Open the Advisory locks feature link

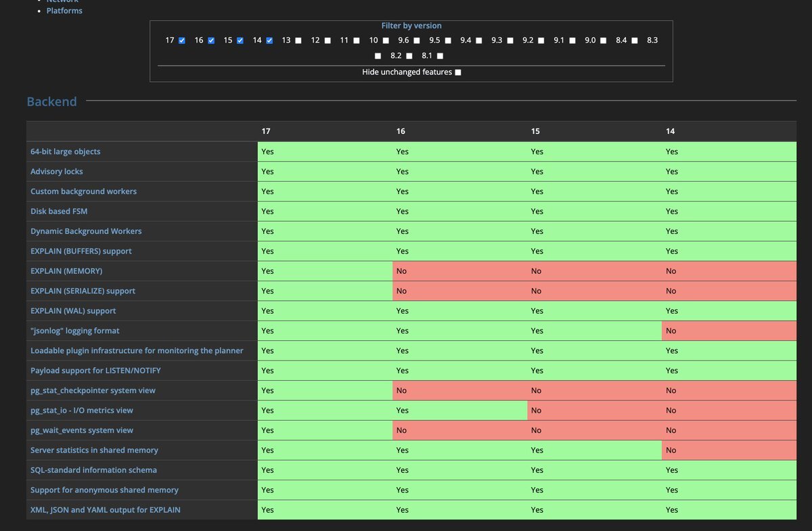click(x=57, y=172)
